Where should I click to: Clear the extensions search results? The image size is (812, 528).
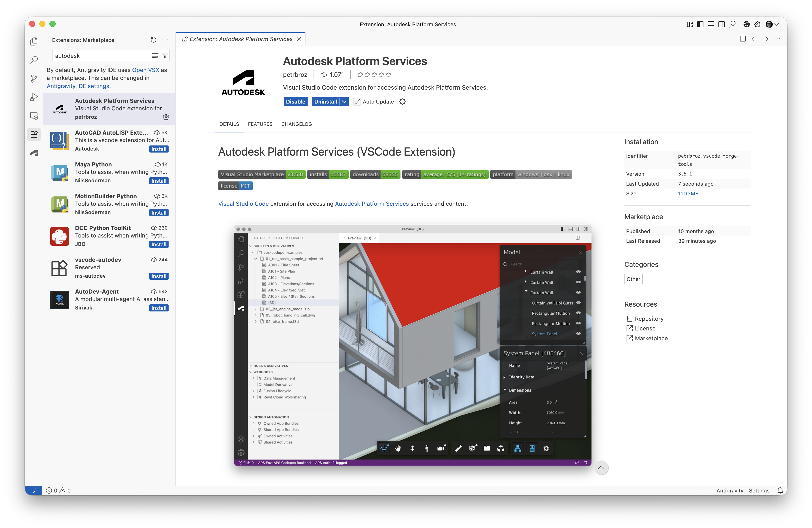[155, 56]
